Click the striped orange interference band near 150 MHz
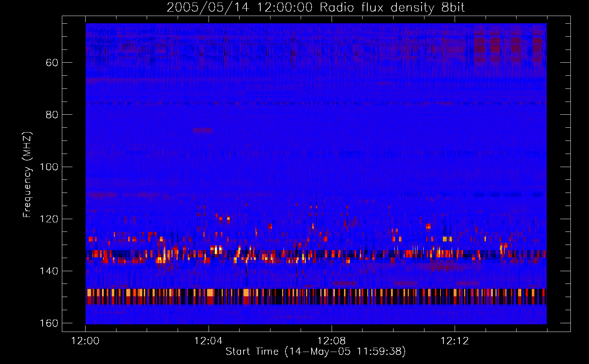Screen dimensions: 589x364 [316, 296]
